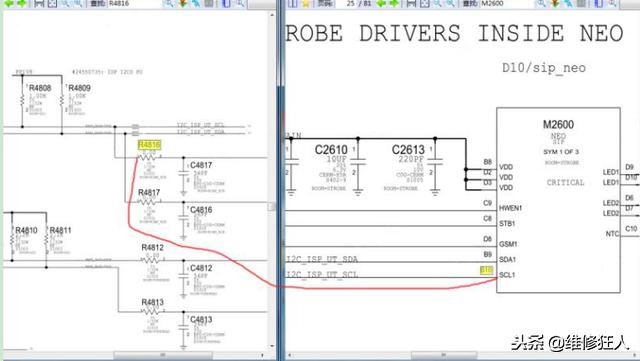Go to previous page in left pane
The height and width of the screenshot is (361, 640).
pyautogui.click(x=9, y=3)
